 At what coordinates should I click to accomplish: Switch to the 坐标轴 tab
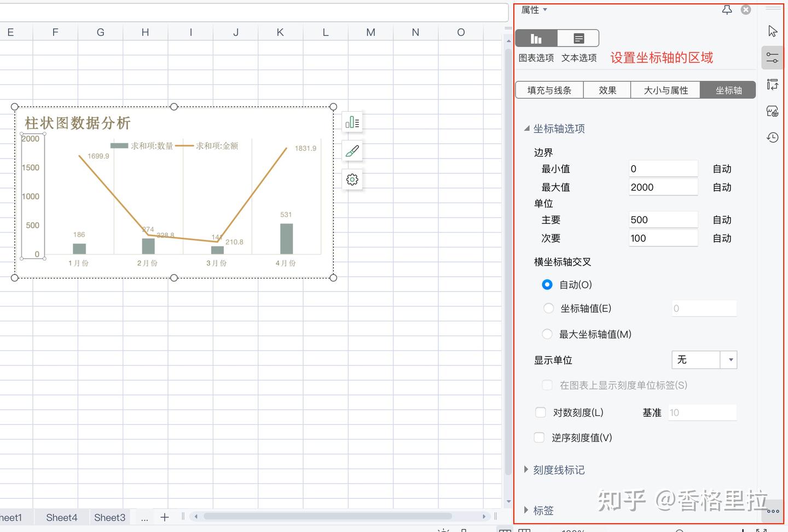coord(728,90)
